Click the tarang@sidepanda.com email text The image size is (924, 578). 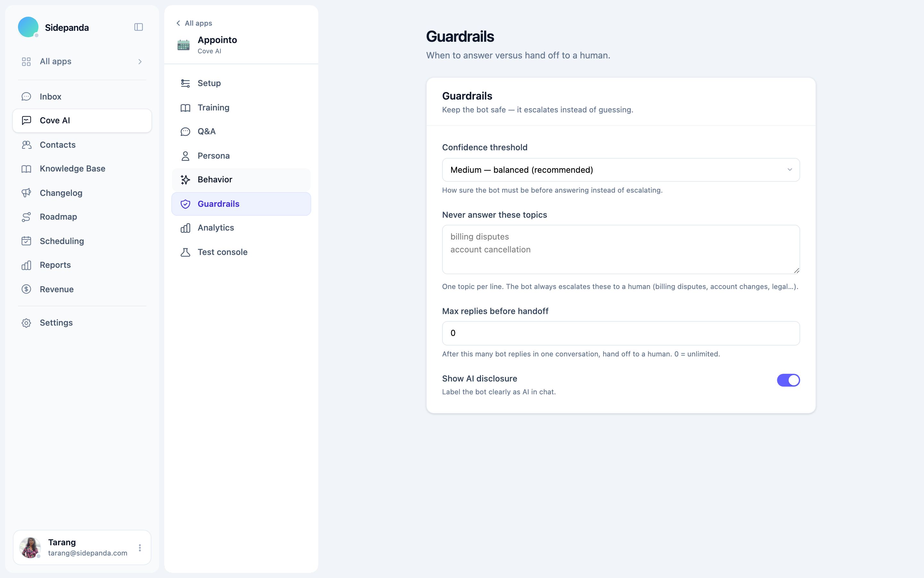88,553
